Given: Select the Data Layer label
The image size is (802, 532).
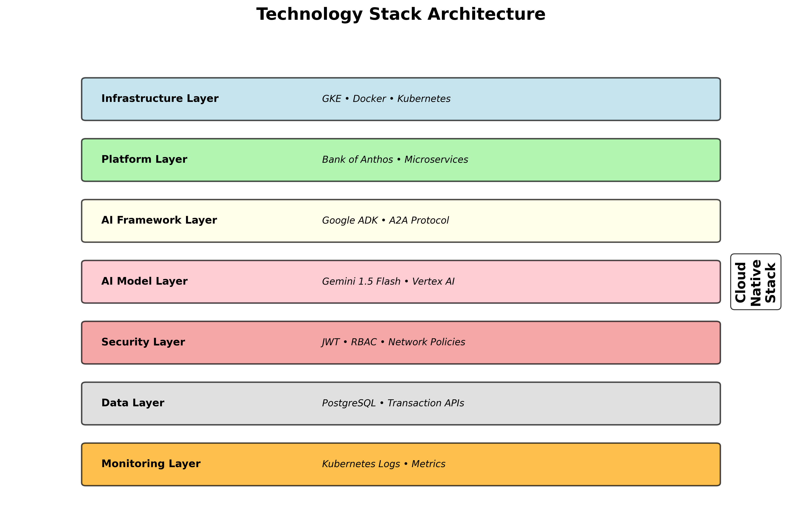Looking at the screenshot, I should click(x=133, y=403).
